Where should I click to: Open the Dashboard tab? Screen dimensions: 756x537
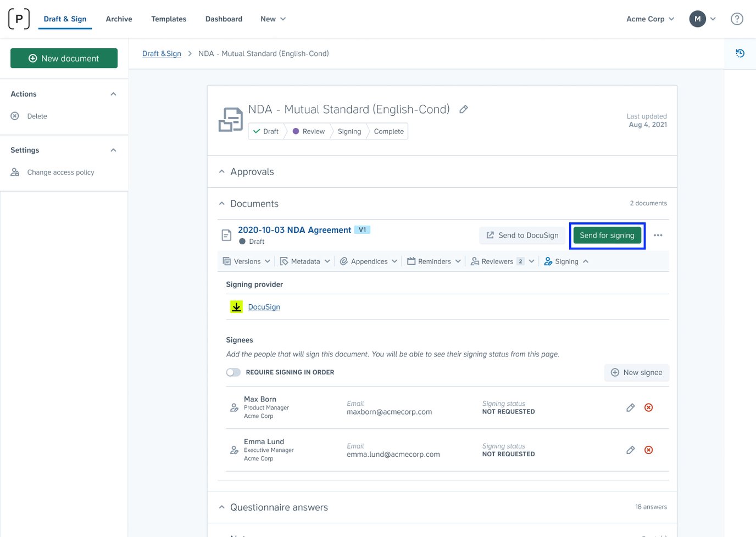pyautogui.click(x=223, y=19)
